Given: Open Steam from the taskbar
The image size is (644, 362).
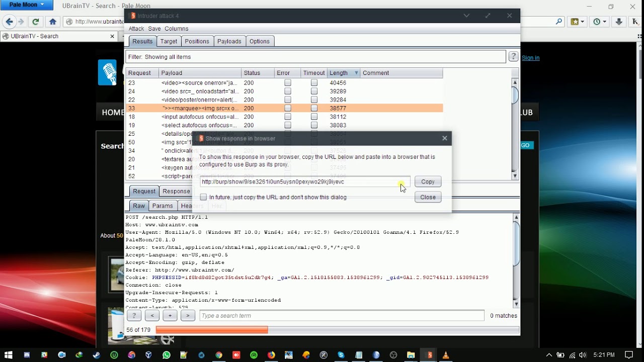Looking at the screenshot, I should (96, 355).
